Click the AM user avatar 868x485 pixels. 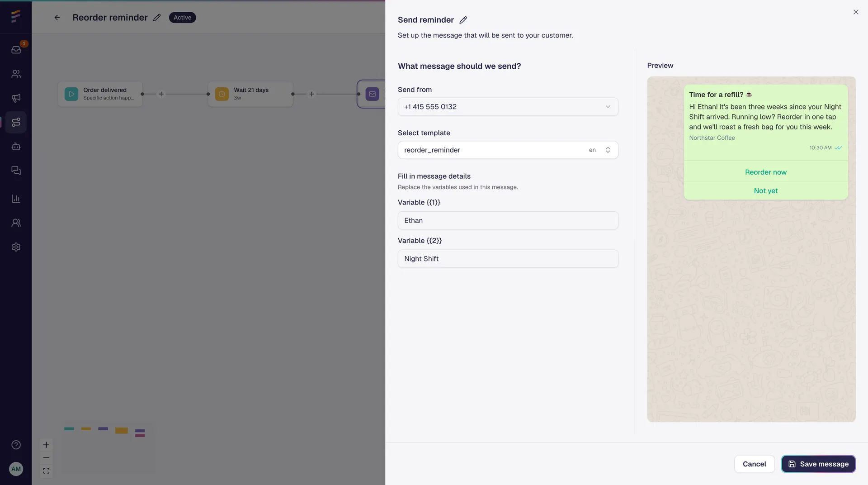pyautogui.click(x=16, y=469)
